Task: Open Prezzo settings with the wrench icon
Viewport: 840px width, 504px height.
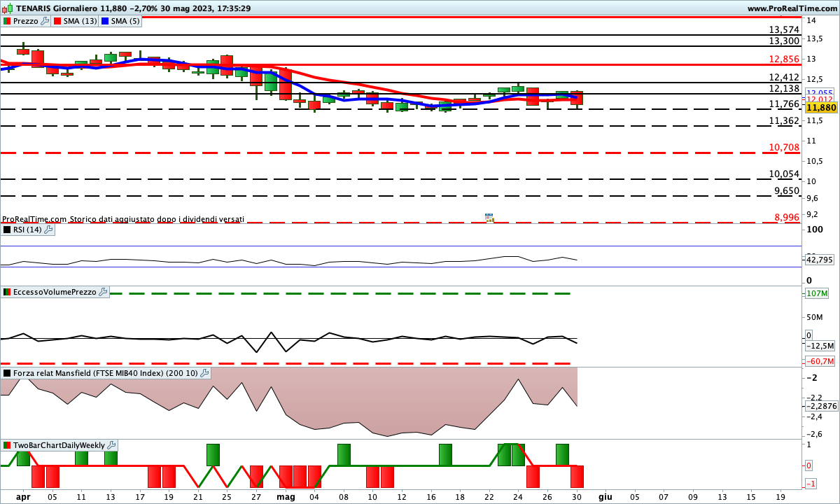Action: click(x=45, y=21)
